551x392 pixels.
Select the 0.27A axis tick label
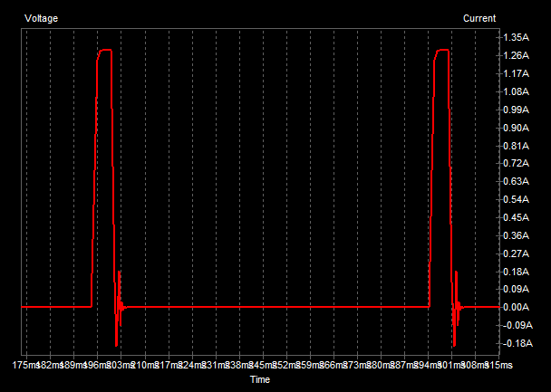point(517,253)
